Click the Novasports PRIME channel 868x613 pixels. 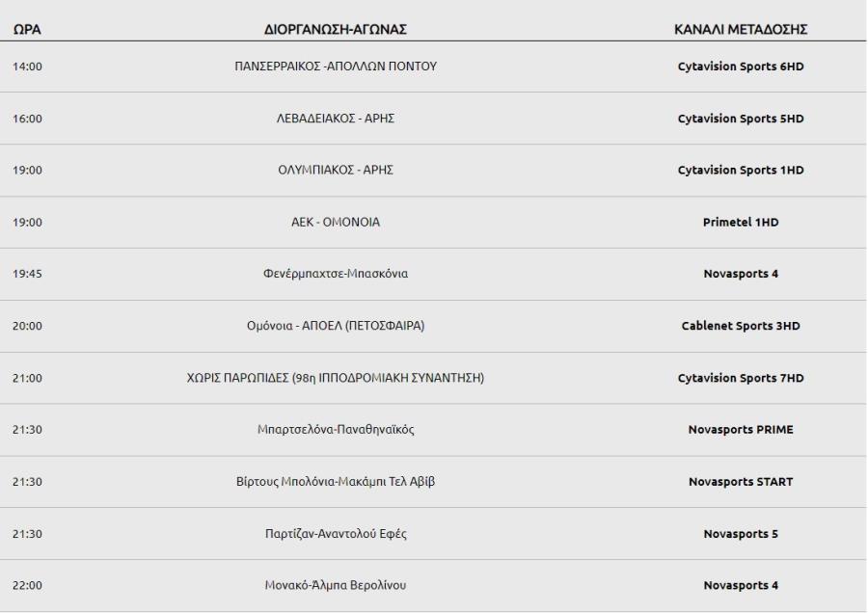[741, 429]
